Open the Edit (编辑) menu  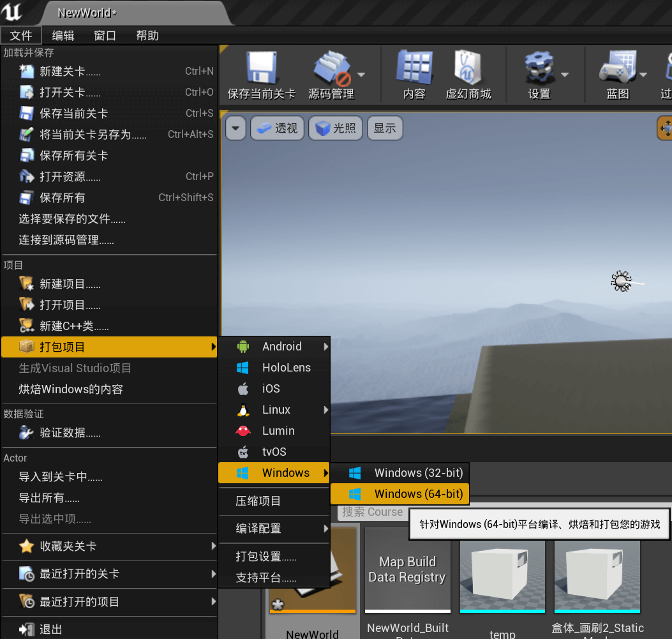(63, 35)
